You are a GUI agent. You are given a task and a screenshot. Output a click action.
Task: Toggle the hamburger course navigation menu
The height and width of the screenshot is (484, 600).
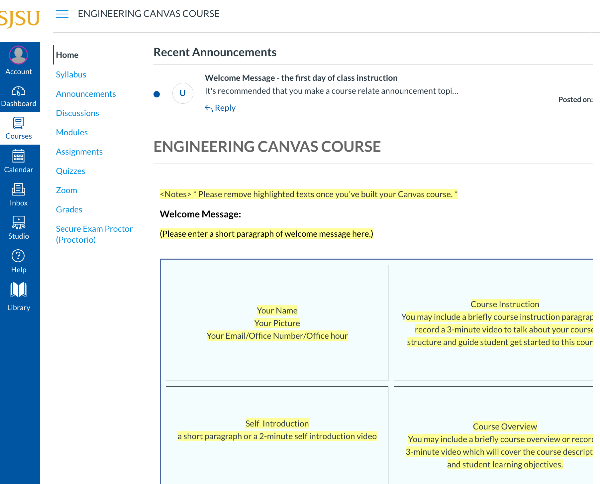(x=62, y=14)
